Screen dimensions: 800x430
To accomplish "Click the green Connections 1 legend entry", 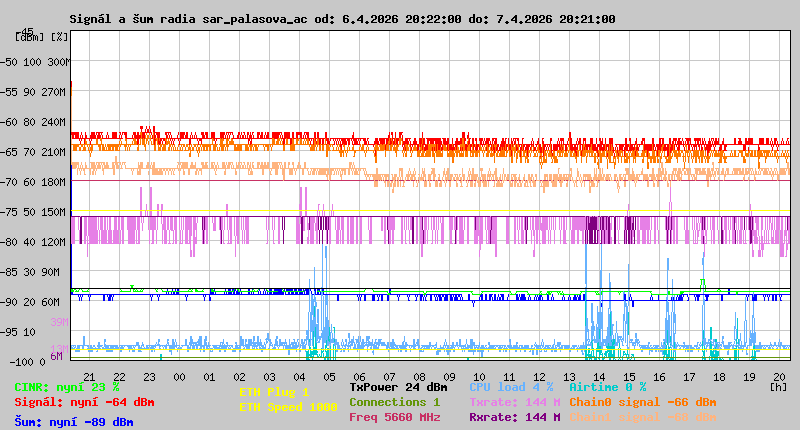I will pyautogui.click(x=394, y=402).
